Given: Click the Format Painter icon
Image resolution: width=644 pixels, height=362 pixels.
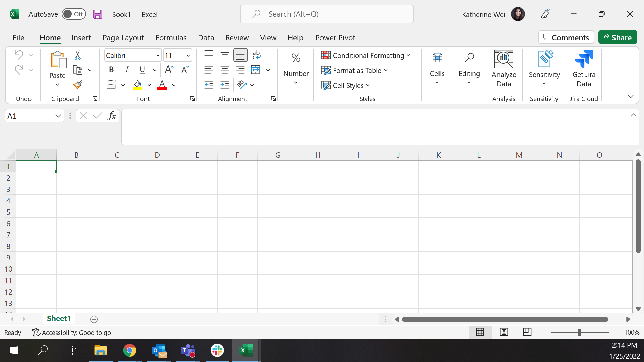Looking at the screenshot, I should (78, 85).
